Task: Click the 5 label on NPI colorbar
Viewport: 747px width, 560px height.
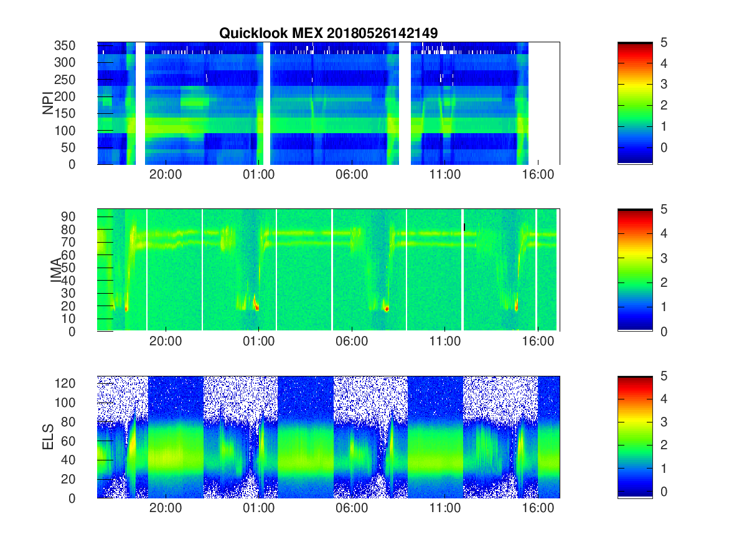Action: 664,42
